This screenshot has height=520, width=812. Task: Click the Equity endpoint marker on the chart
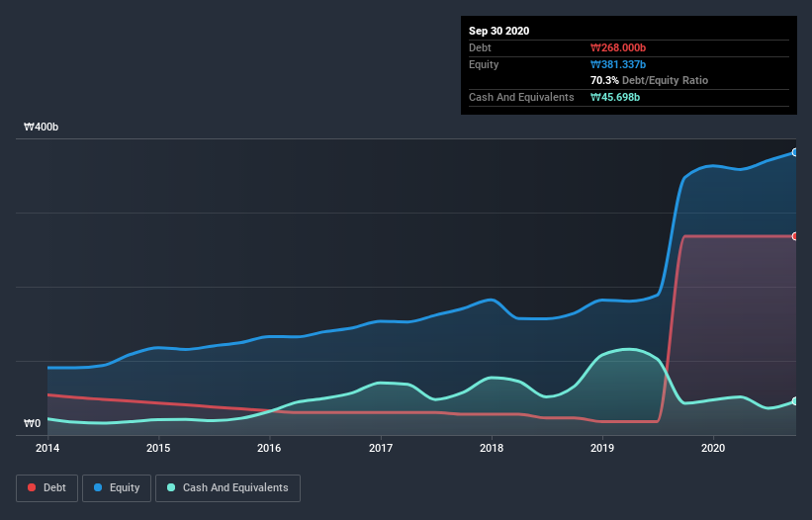coord(795,152)
